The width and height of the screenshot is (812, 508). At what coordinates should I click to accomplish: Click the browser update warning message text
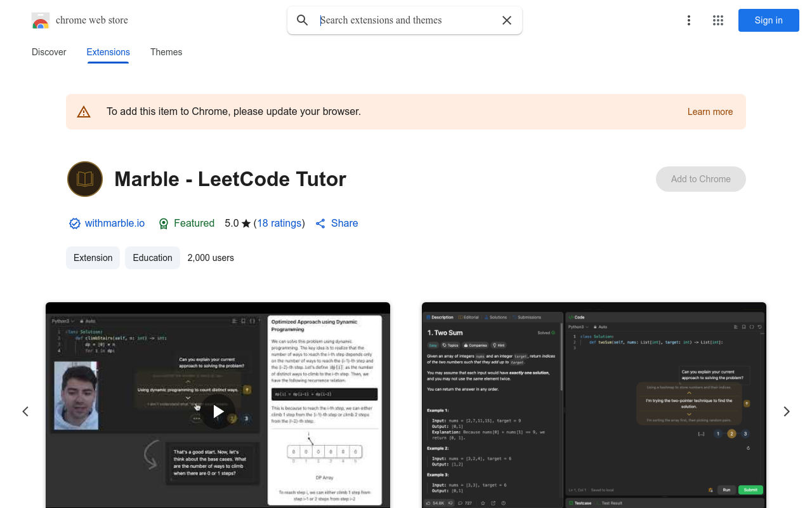233,112
